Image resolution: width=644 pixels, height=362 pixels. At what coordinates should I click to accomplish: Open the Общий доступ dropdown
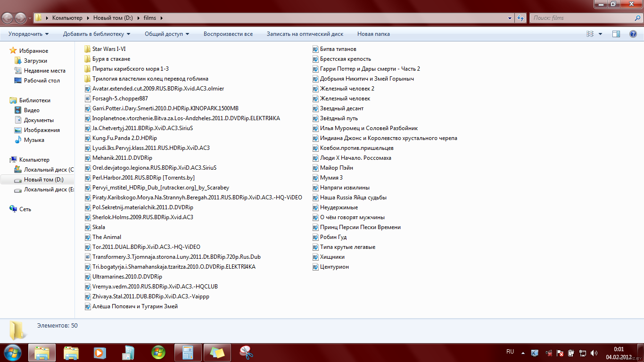pos(167,34)
